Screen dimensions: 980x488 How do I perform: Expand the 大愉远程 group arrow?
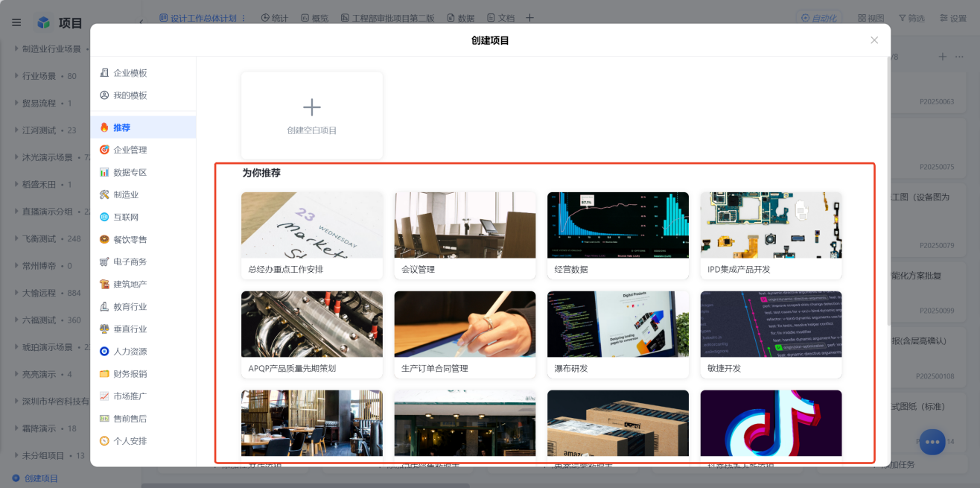click(16, 293)
